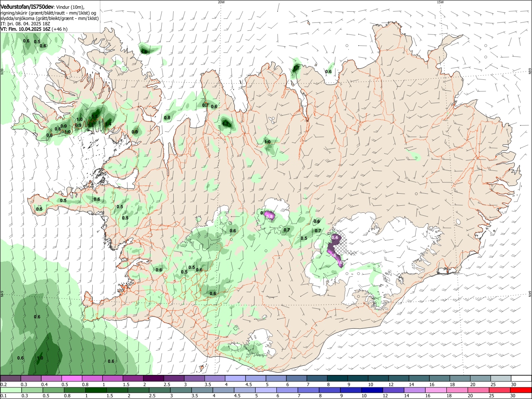Pick the bright red 30 rain swatch

[521, 390]
